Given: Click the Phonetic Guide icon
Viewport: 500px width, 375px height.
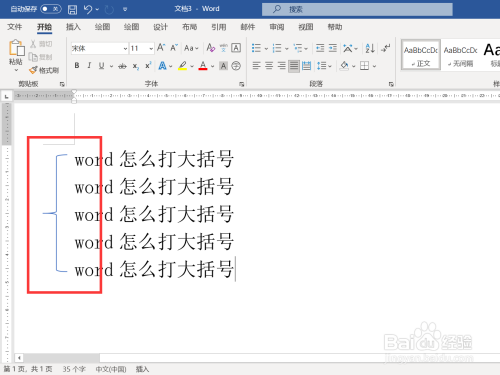Looking at the screenshot, I should [223, 48].
